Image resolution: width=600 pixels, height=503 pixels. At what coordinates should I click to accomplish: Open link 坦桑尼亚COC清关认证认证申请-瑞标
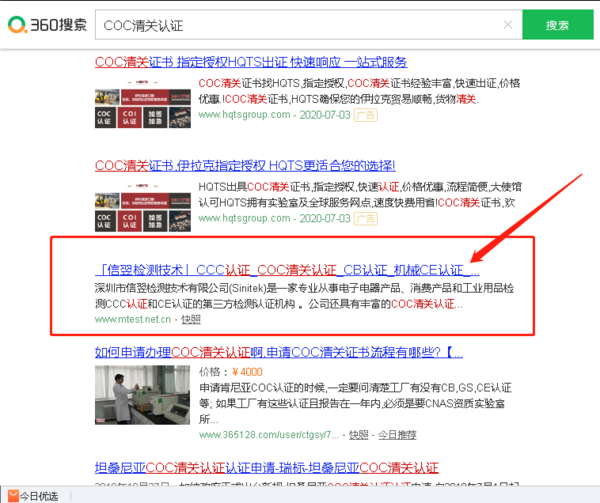(267, 467)
